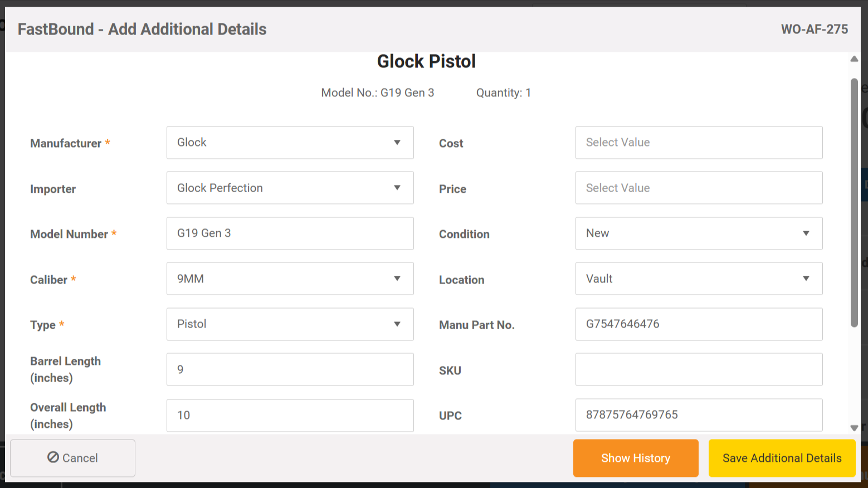Click the Model Number field with G19 Gen 3

click(x=290, y=233)
